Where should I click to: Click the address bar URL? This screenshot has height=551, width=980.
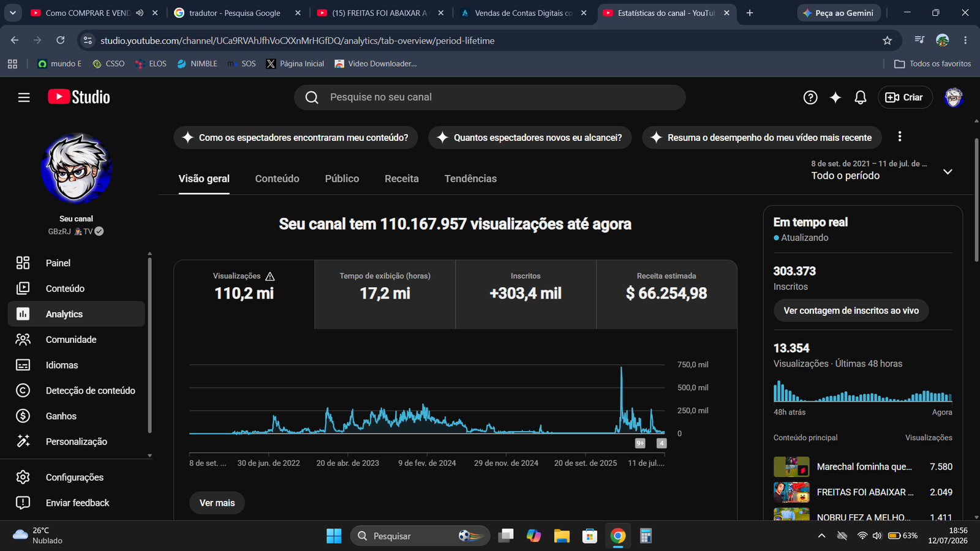[x=297, y=40]
